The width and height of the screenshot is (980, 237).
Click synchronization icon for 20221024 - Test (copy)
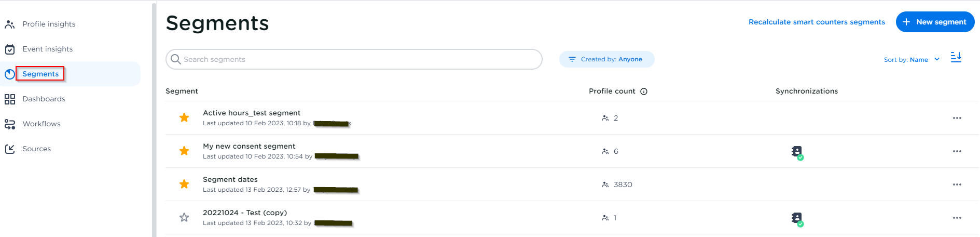point(797,218)
